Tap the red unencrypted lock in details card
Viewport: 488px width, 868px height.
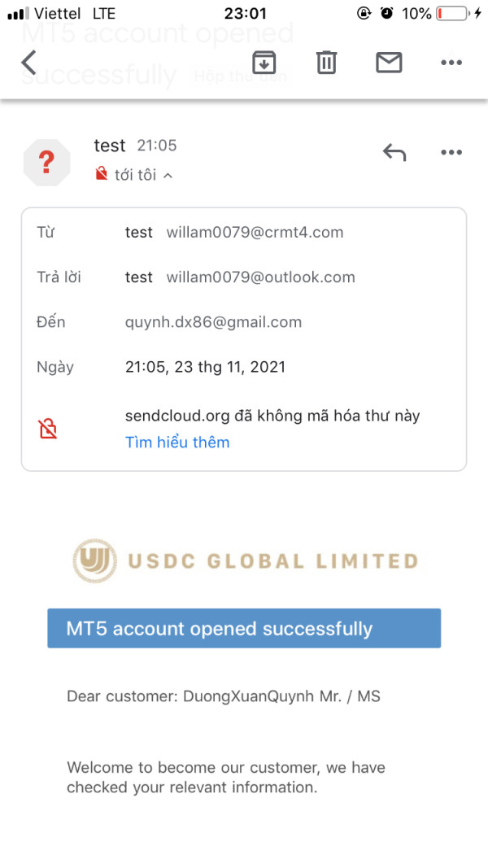(48, 429)
